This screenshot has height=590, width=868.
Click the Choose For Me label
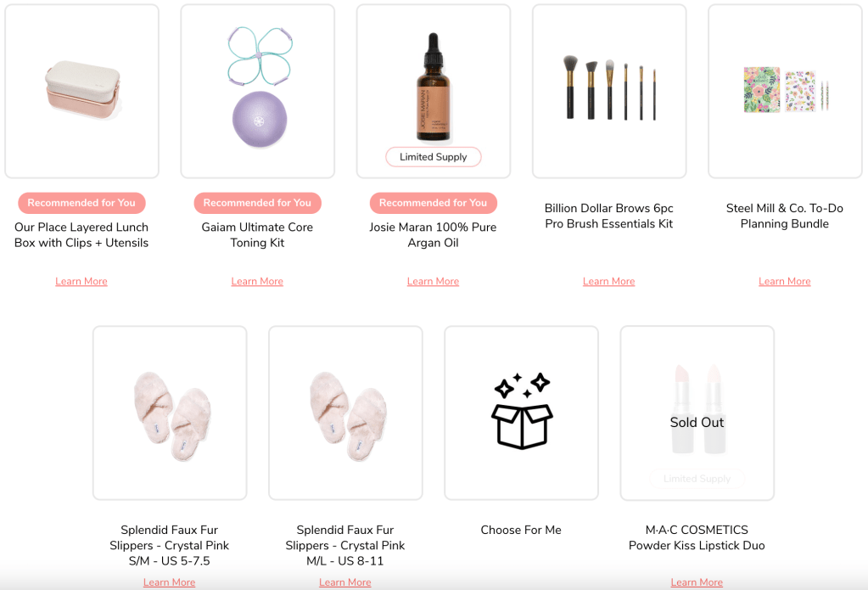pyautogui.click(x=521, y=531)
